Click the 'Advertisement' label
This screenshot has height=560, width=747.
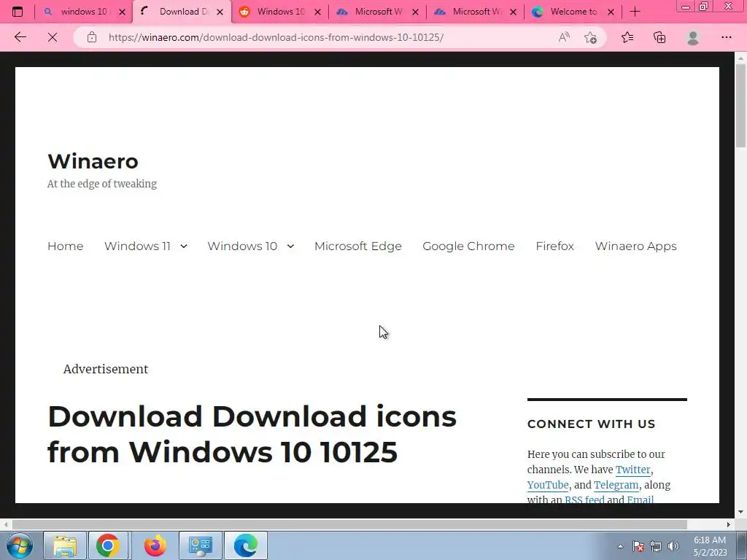(x=106, y=369)
